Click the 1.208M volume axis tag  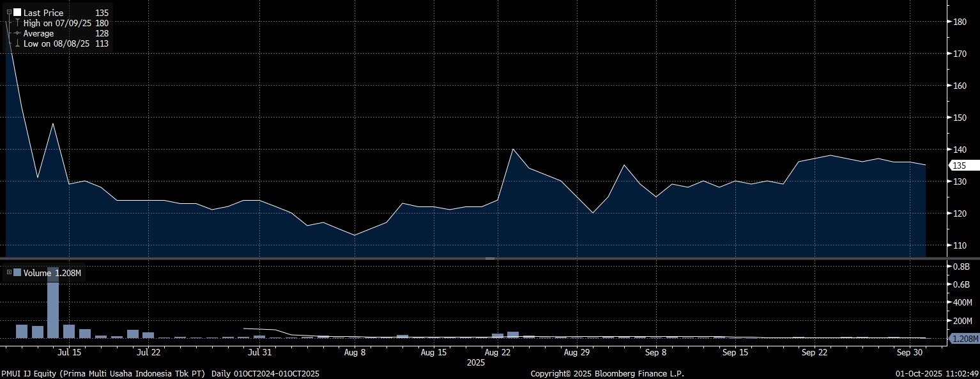963,338
